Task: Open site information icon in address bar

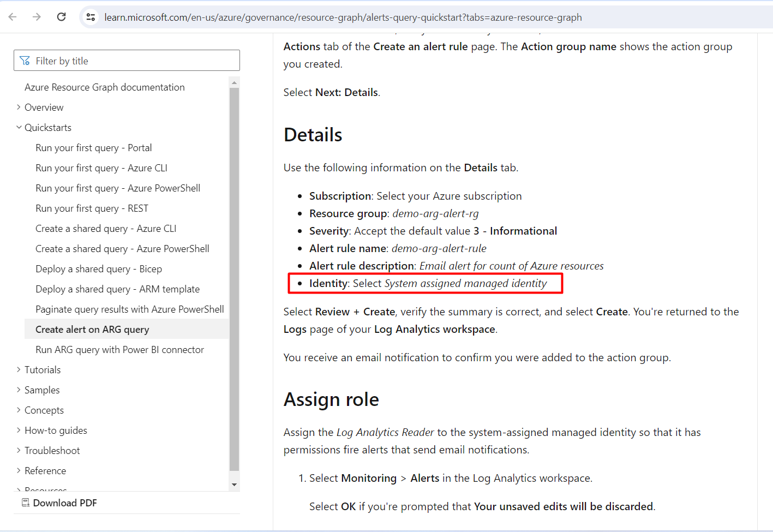Action: (91, 17)
